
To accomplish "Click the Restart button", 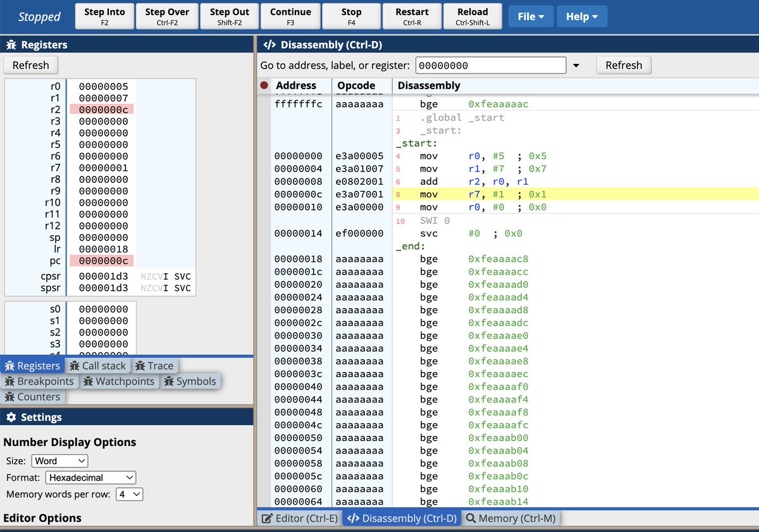I will [412, 16].
